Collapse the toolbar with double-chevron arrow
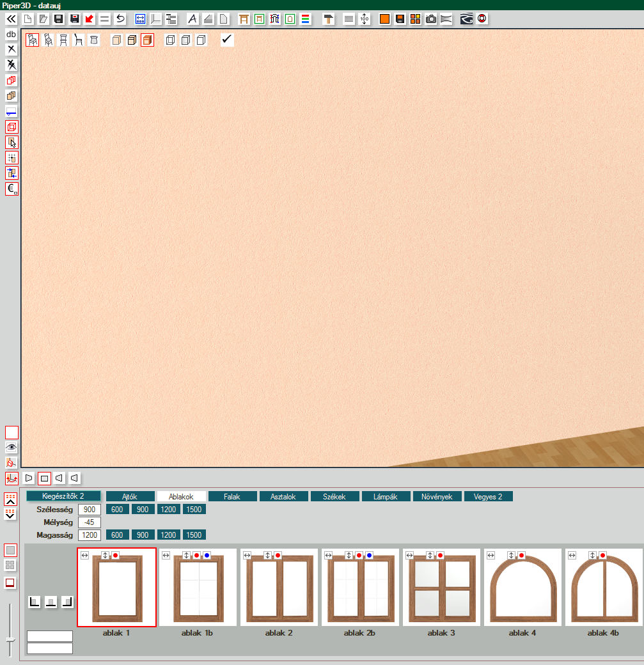The width and height of the screenshot is (644, 665). pyautogui.click(x=11, y=19)
